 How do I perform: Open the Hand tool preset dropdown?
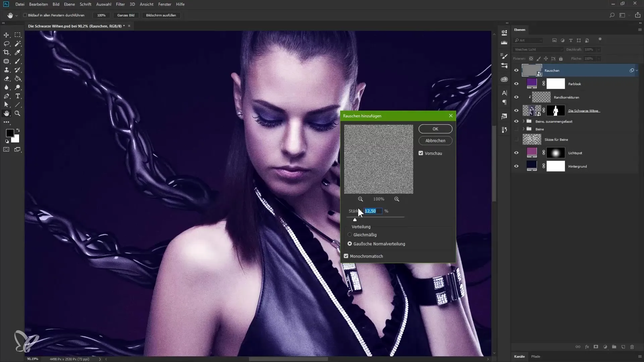pos(16,15)
